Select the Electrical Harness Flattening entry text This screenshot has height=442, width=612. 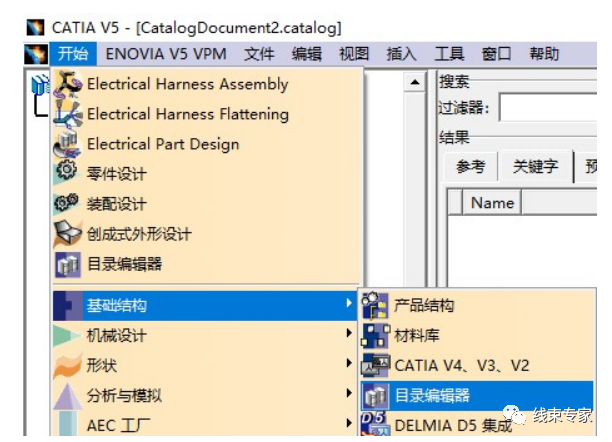tap(188, 114)
